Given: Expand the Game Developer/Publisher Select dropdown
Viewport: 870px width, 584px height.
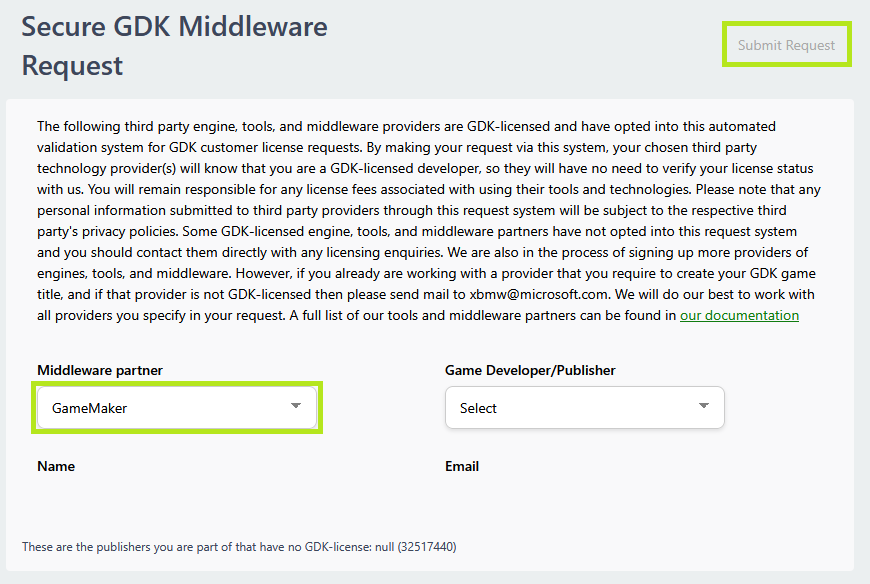Looking at the screenshot, I should click(x=585, y=408).
